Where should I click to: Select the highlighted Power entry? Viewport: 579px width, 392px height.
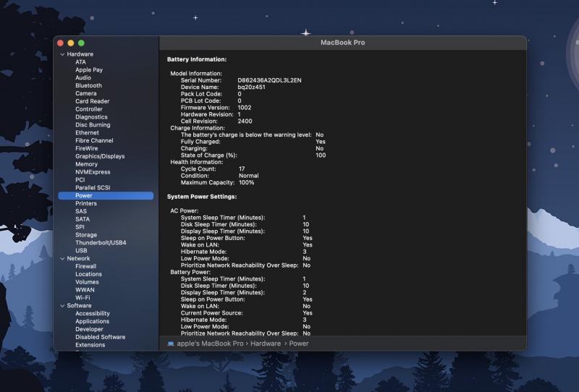click(x=106, y=195)
